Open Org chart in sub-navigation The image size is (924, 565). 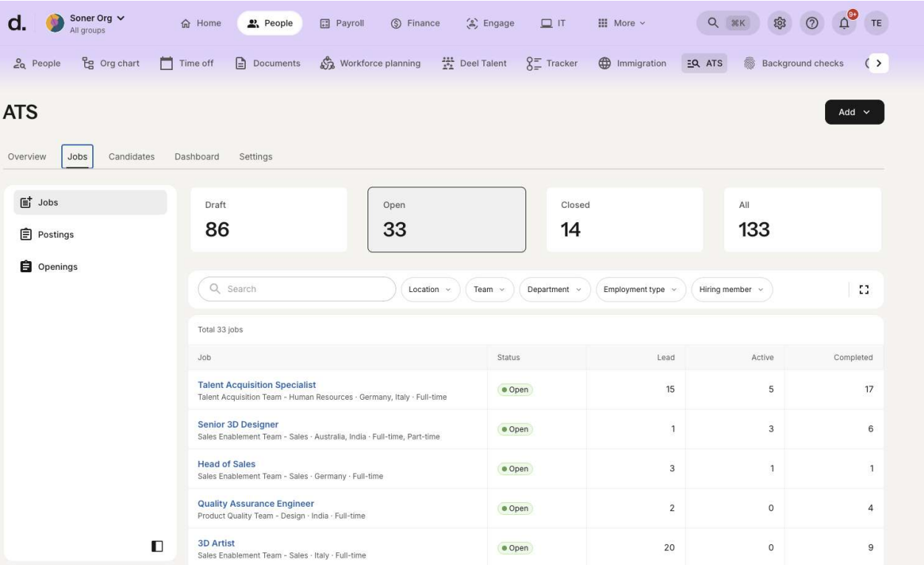[111, 63]
